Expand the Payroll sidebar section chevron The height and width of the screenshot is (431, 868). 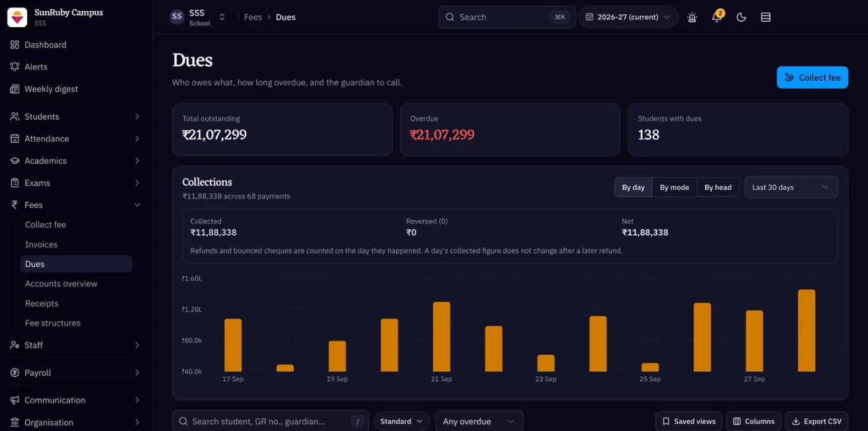point(137,373)
